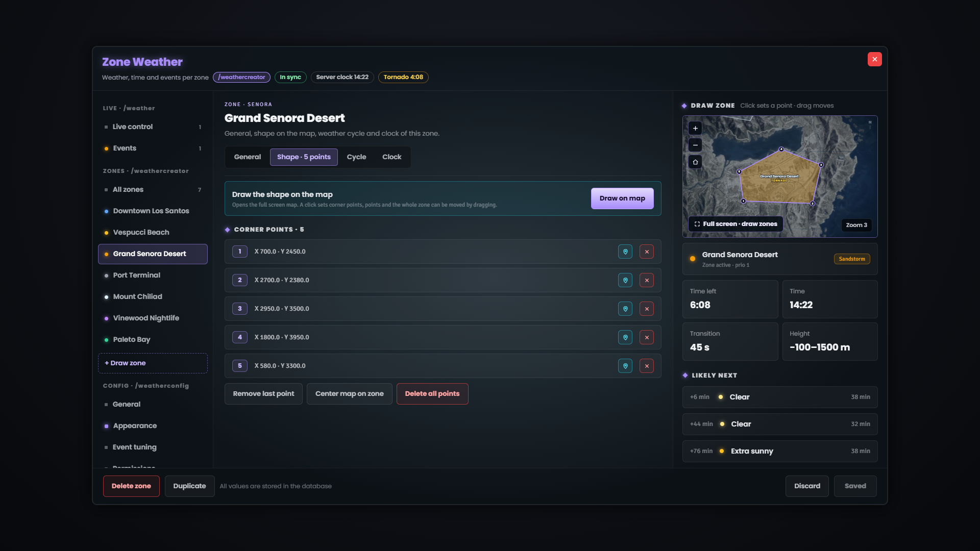Locate corner point 5 on map
980x551 pixels.
625,366
